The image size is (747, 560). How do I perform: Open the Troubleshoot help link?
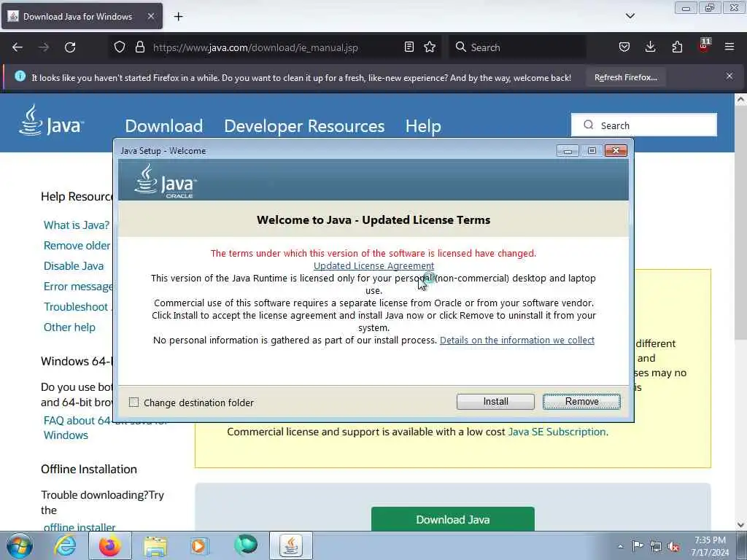(x=77, y=307)
